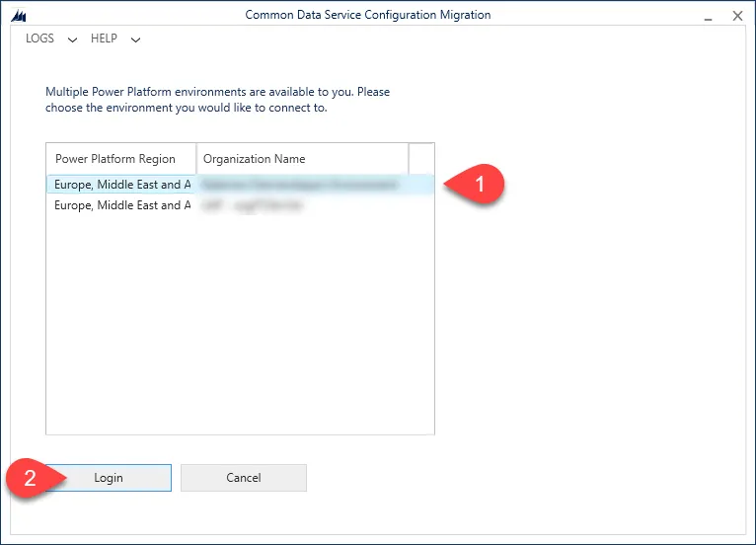
Task: Click the empty column header after Organization Name
Action: pyautogui.click(x=421, y=159)
